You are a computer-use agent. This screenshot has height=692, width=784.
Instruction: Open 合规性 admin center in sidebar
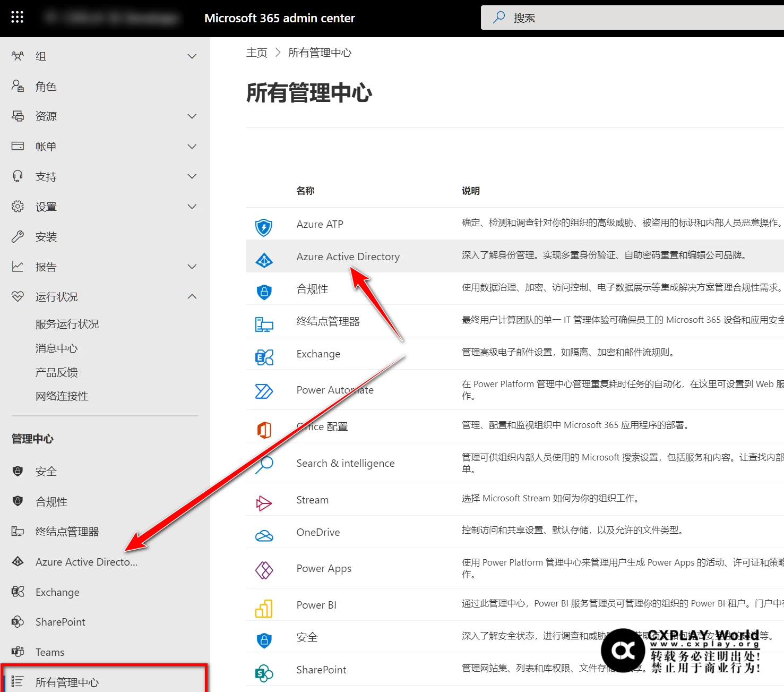[51, 502]
